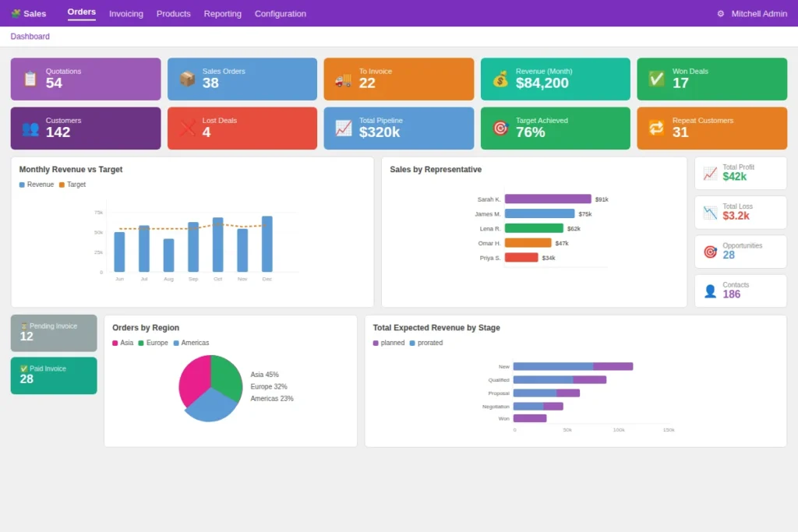Click the Won Deals checkmark icon
Image resolution: width=798 pixels, height=532 pixels.
click(x=656, y=79)
